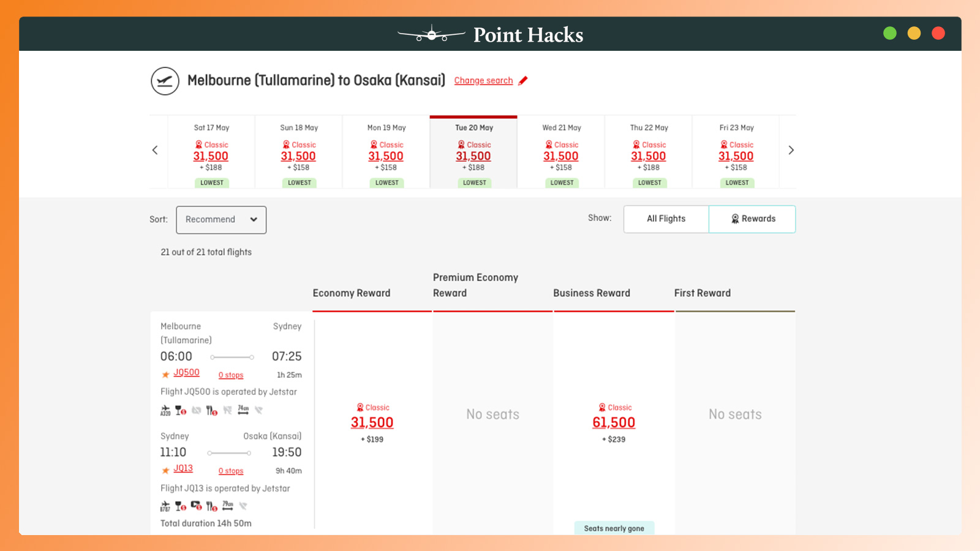Click the 0 stops link for JQ500

pyautogui.click(x=231, y=375)
